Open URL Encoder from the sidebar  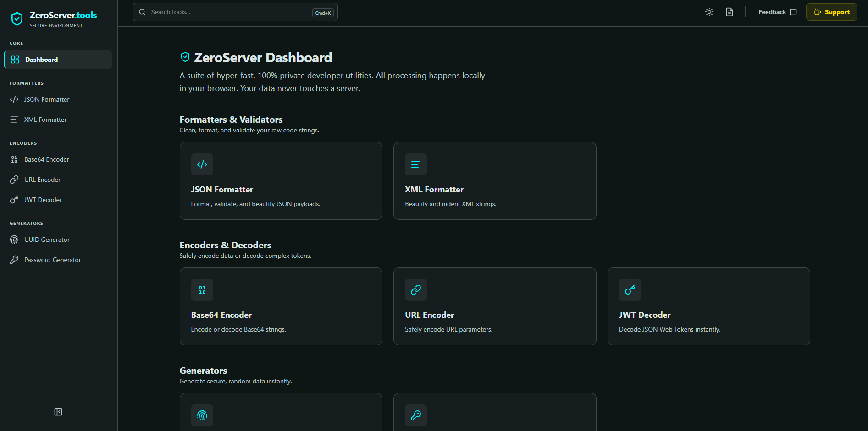pyautogui.click(x=58, y=180)
